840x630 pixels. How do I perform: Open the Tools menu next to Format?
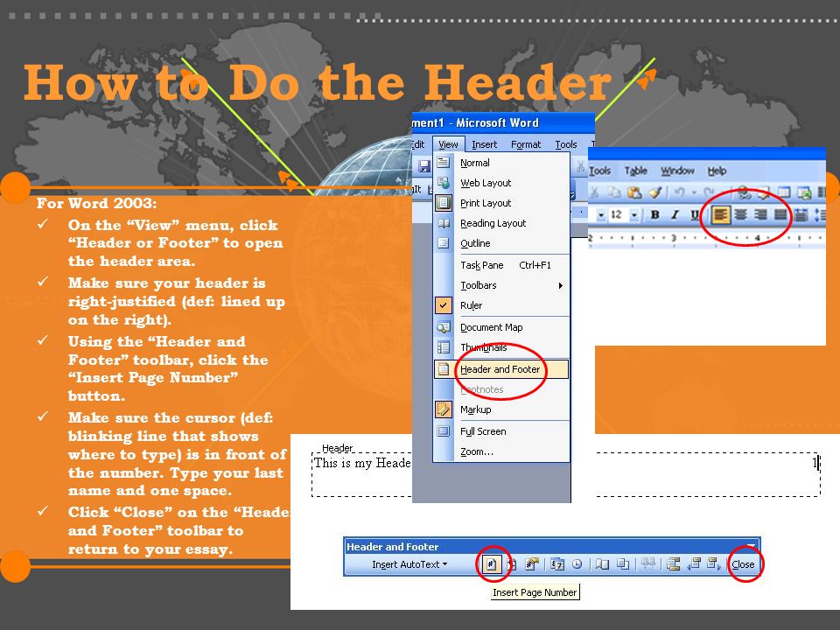(x=566, y=144)
